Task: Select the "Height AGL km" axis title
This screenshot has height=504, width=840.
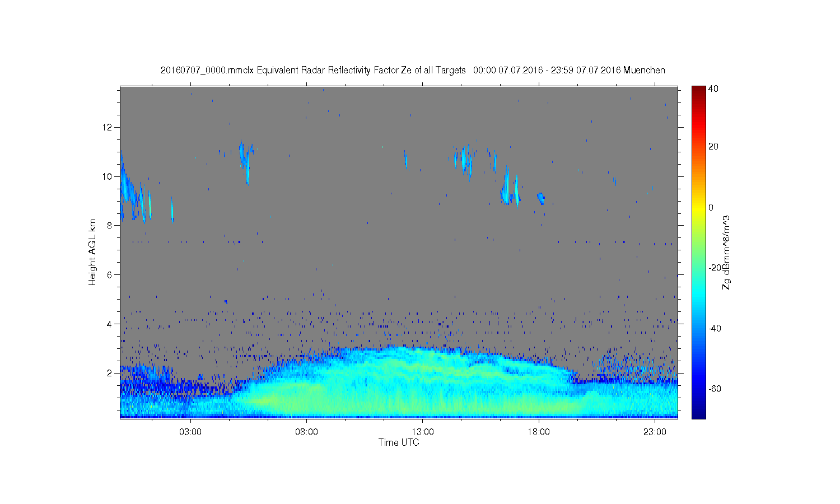Action: tap(92, 252)
